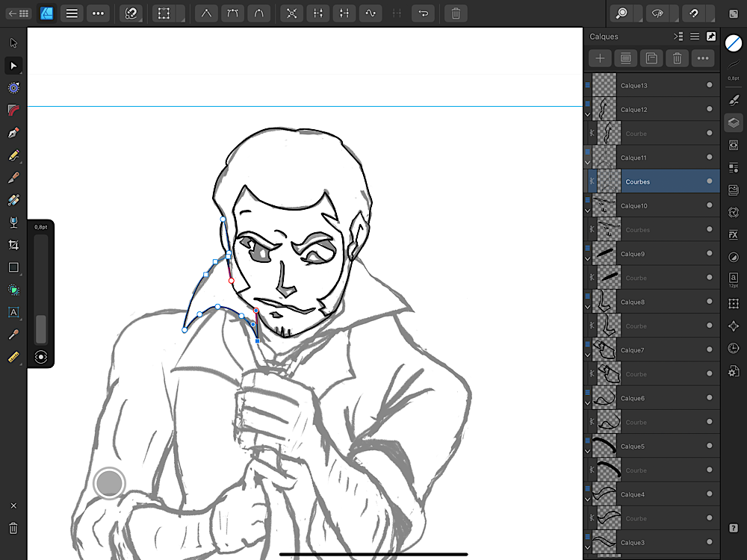The width and height of the screenshot is (747, 560).
Task: Collapse the Calque10 layer group
Action: point(587,210)
